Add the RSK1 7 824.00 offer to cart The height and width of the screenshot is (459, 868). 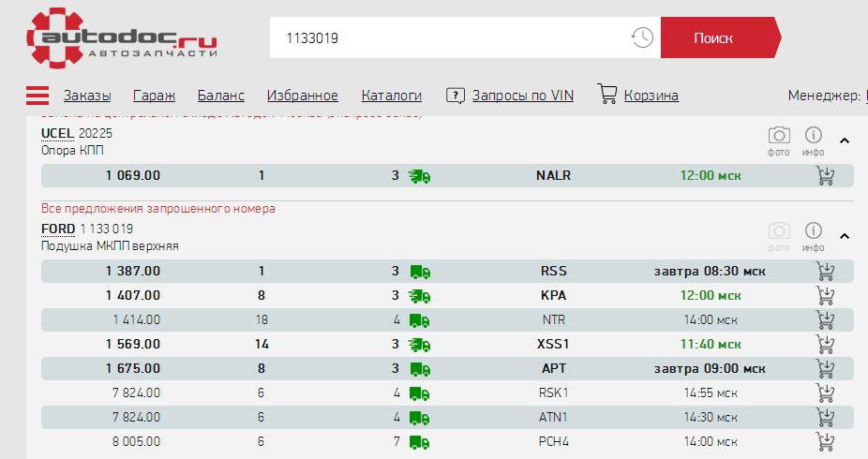[x=826, y=393]
